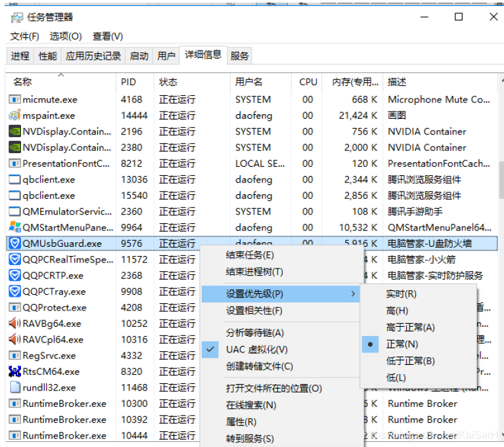Click the QMUsbGuard.exe shield icon

[x=14, y=244]
